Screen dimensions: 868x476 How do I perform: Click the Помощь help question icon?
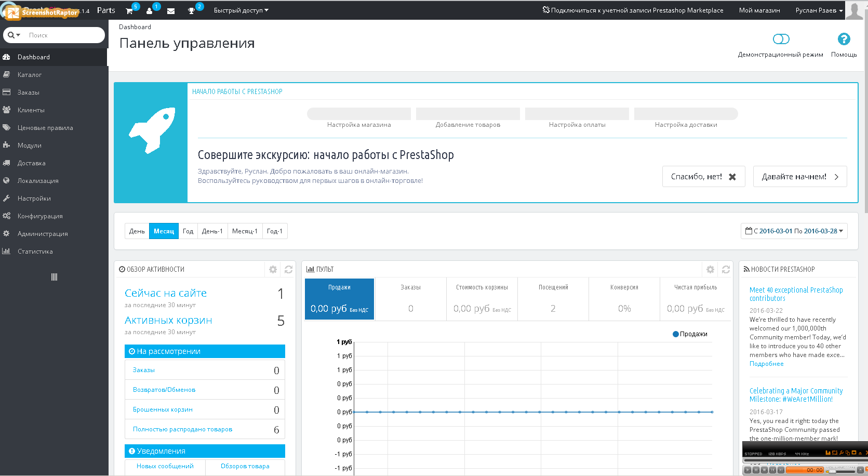844,39
